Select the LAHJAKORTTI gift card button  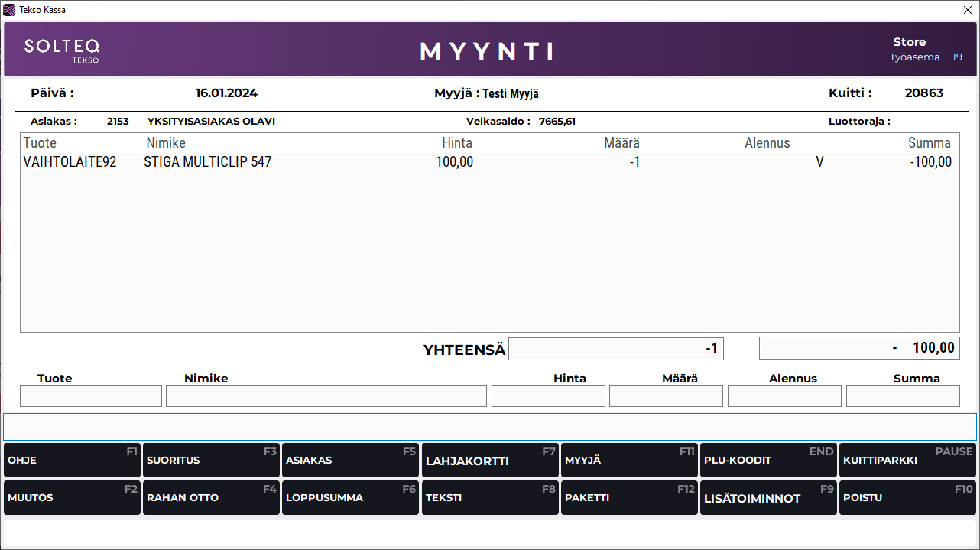(x=489, y=461)
